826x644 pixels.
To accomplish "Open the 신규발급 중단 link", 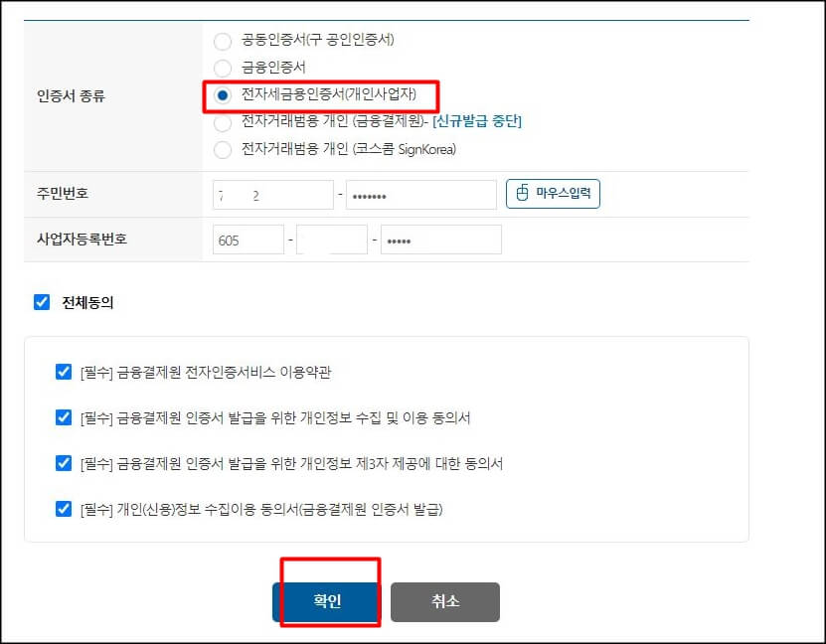I will (478, 123).
